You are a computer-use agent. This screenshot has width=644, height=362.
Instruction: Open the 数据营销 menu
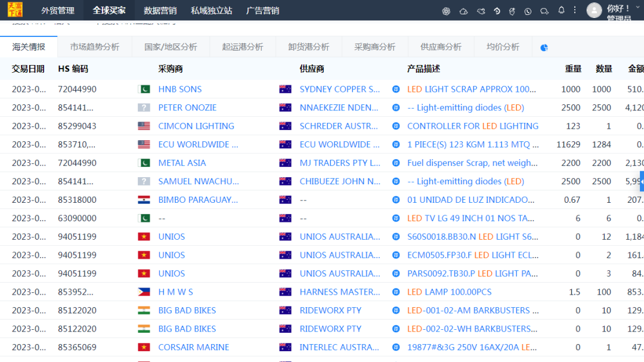tap(160, 10)
